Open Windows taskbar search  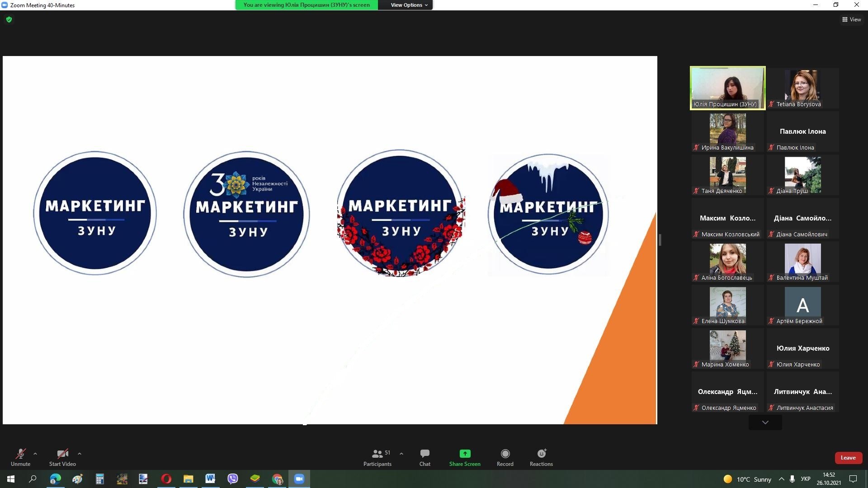[33, 479]
